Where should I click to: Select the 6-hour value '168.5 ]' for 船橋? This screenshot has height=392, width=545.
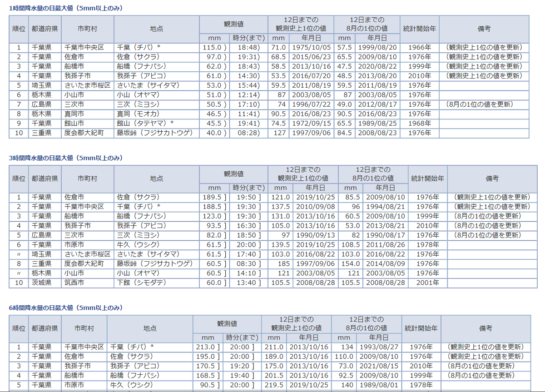pos(208,376)
